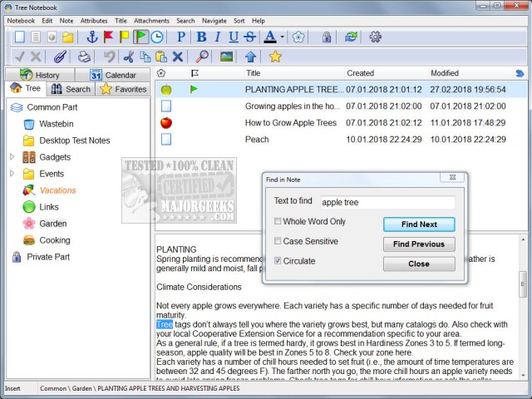Click the font color A swatch

(x=270, y=37)
